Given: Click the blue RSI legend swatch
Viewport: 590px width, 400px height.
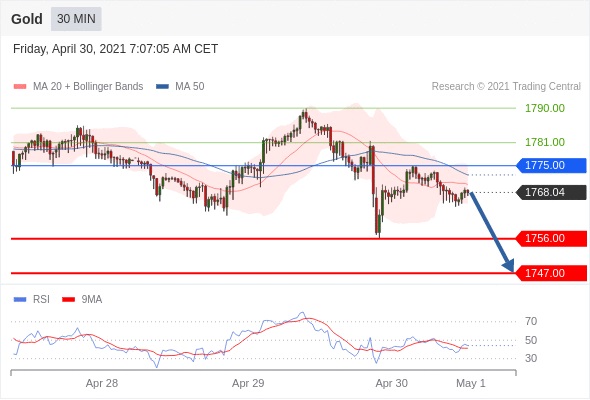Looking at the screenshot, I should click(x=20, y=300).
